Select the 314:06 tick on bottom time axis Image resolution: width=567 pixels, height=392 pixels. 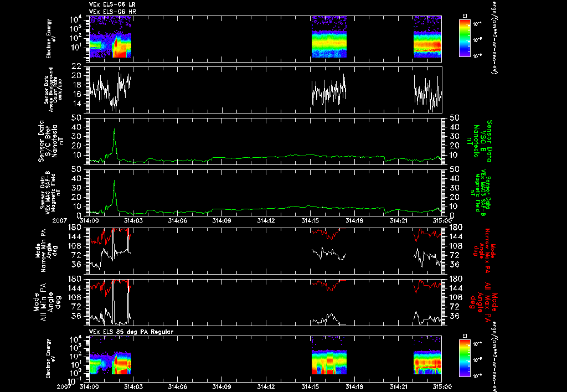[x=177, y=386]
